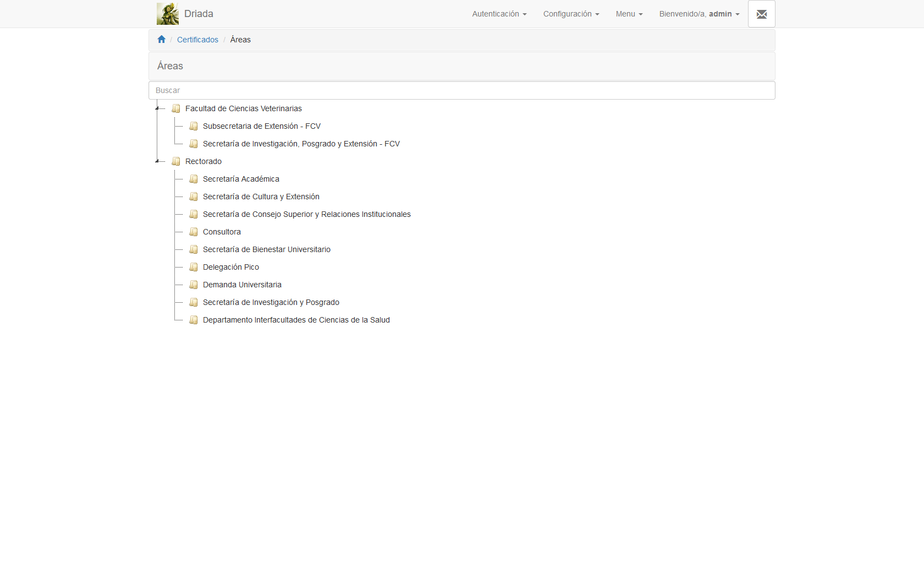Screen dimensions: 924x578
Task: Click the Driada brand name
Action: coord(199,14)
